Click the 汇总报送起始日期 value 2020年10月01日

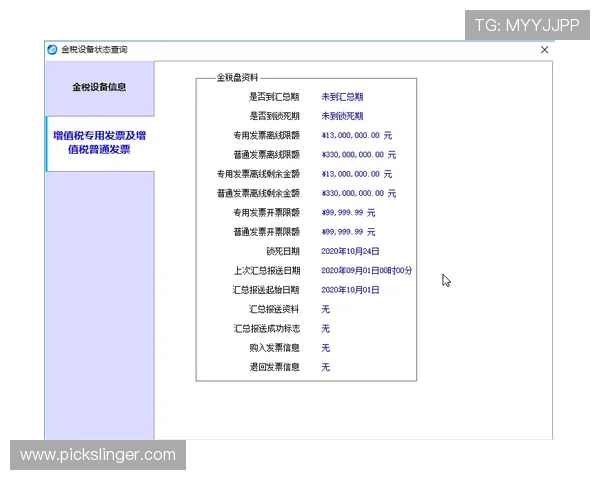pyautogui.click(x=350, y=290)
